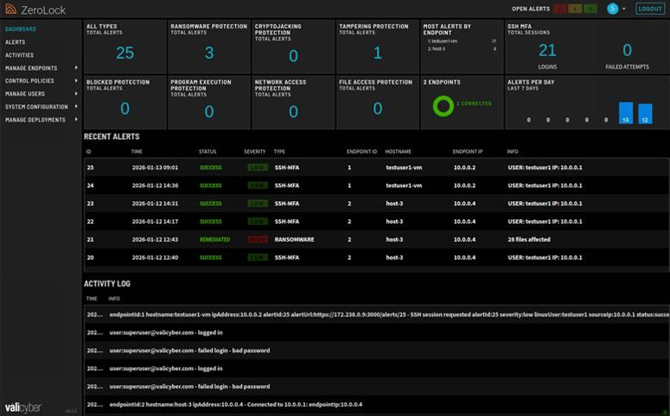Viewport: 670px width, 416px height.
Task: Open alert row with ID 25
Action: (x=376, y=167)
